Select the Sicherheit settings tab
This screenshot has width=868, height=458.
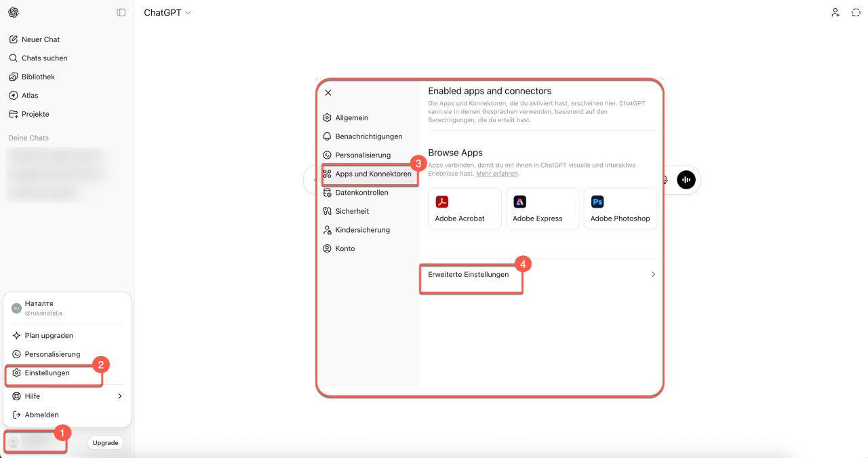369,211
